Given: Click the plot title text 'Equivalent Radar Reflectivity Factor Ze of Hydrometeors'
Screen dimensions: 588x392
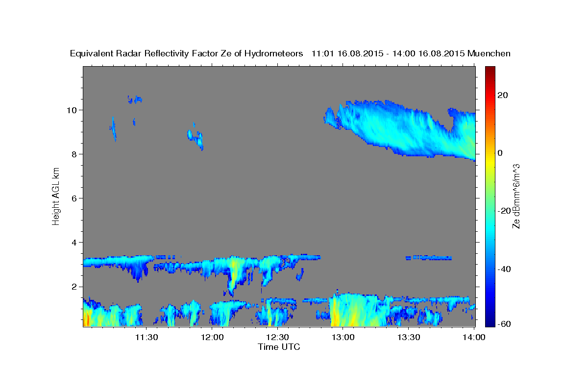Looking at the screenshot, I should (187, 54).
